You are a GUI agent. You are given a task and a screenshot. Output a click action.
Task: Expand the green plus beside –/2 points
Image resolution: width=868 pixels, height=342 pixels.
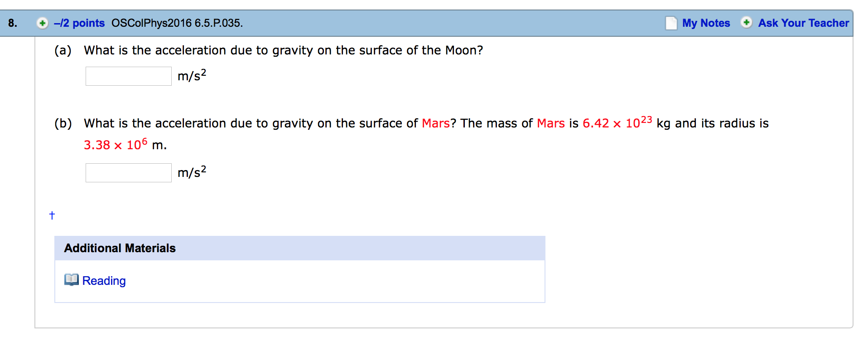(42, 23)
